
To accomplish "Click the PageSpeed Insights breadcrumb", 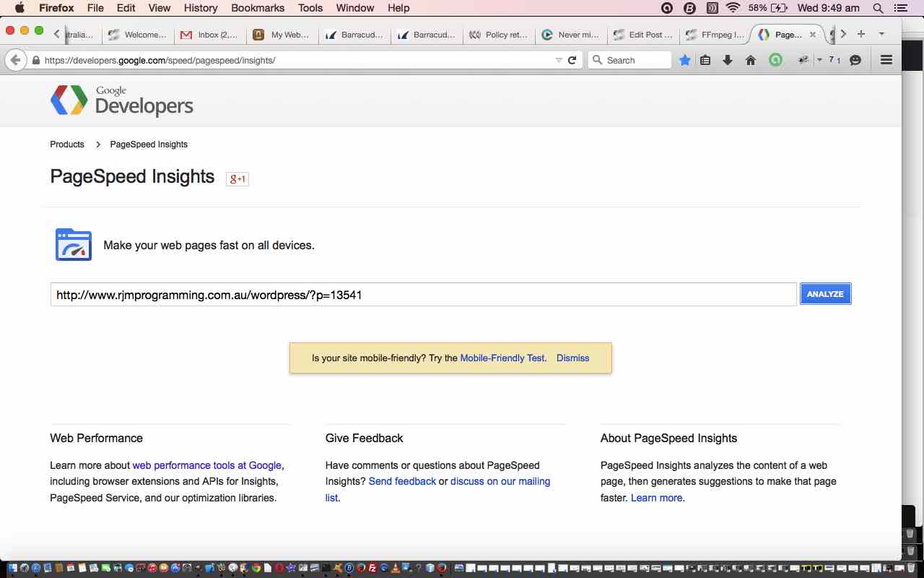I will (x=149, y=144).
